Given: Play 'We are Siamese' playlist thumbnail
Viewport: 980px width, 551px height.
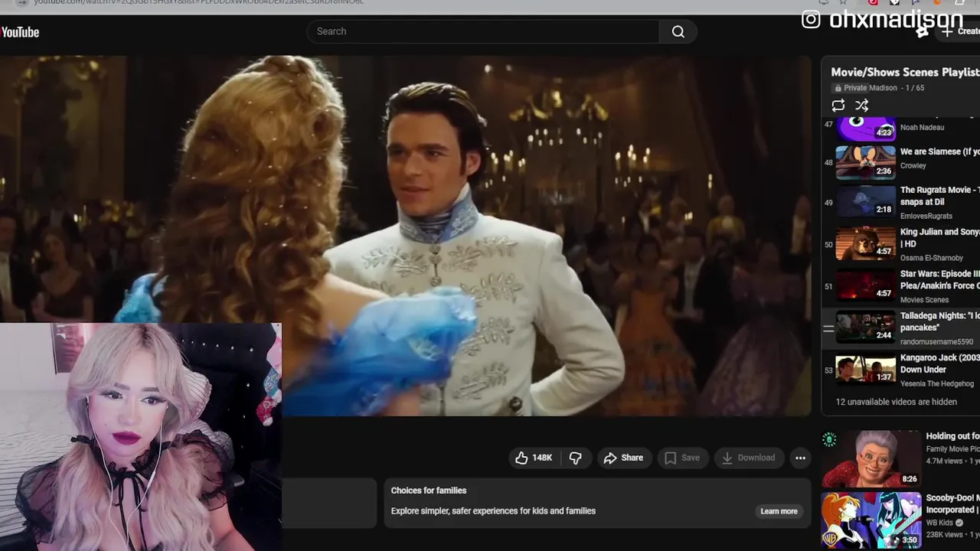Looking at the screenshot, I should pos(865,161).
